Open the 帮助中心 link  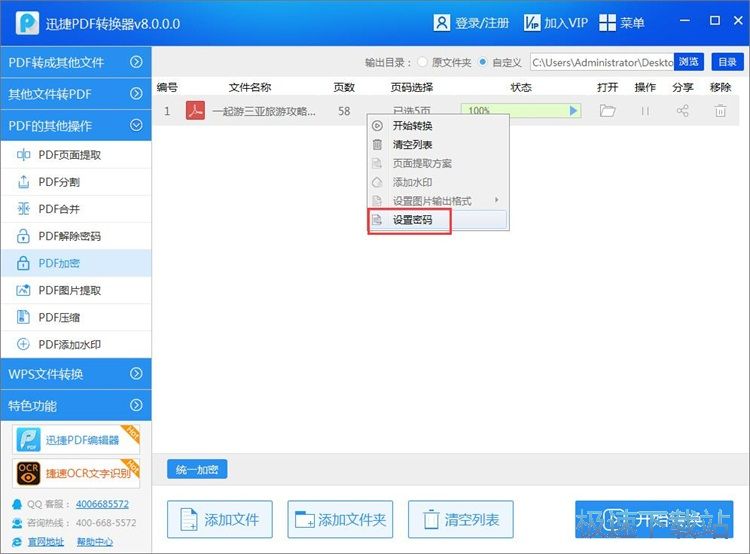click(x=95, y=542)
